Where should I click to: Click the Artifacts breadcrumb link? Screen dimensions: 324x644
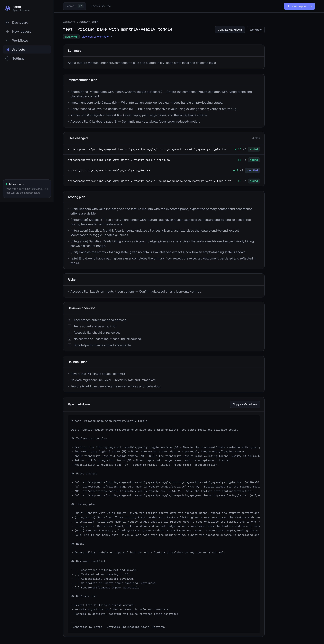pyautogui.click(x=69, y=22)
